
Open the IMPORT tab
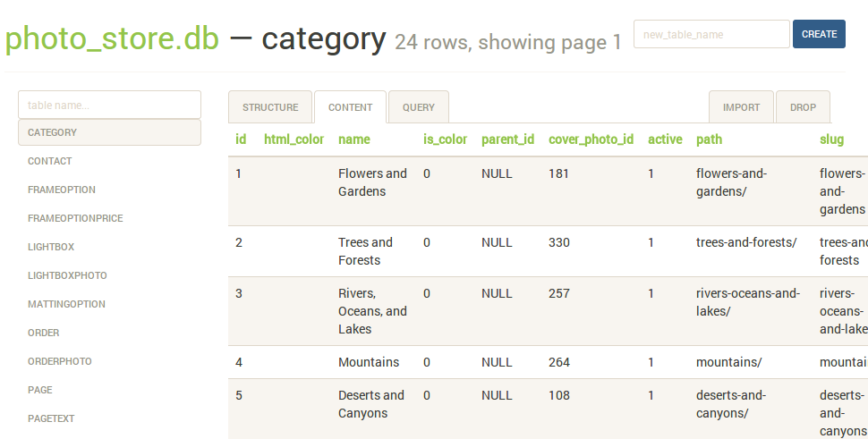point(741,107)
